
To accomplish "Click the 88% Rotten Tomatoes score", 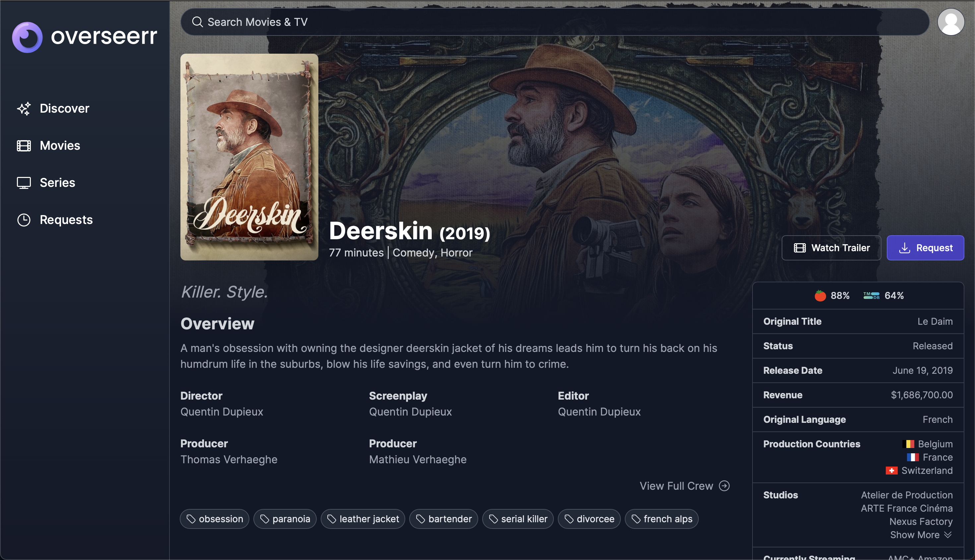I will tap(840, 295).
